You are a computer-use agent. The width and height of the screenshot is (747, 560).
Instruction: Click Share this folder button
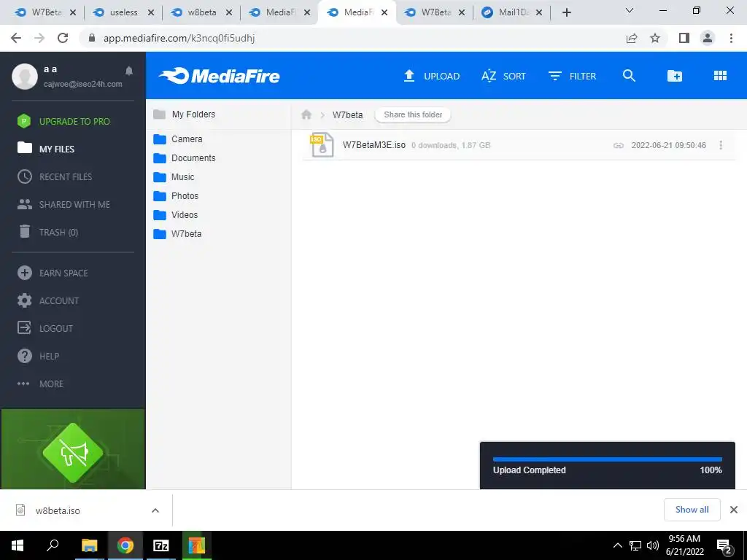(x=413, y=114)
